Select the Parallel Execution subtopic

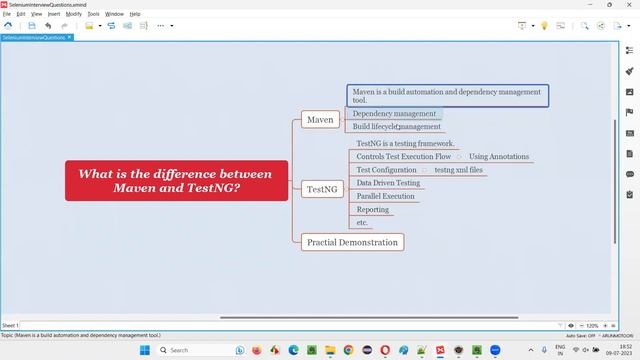click(385, 196)
